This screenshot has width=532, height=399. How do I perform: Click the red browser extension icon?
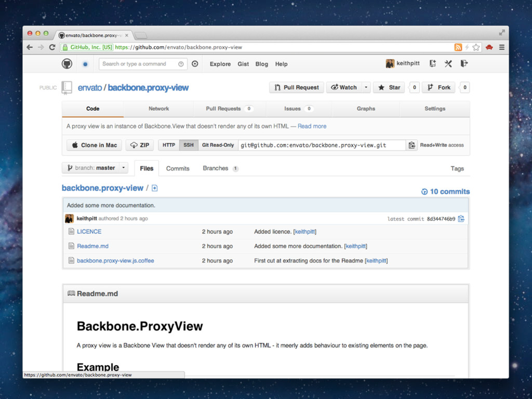pos(489,47)
